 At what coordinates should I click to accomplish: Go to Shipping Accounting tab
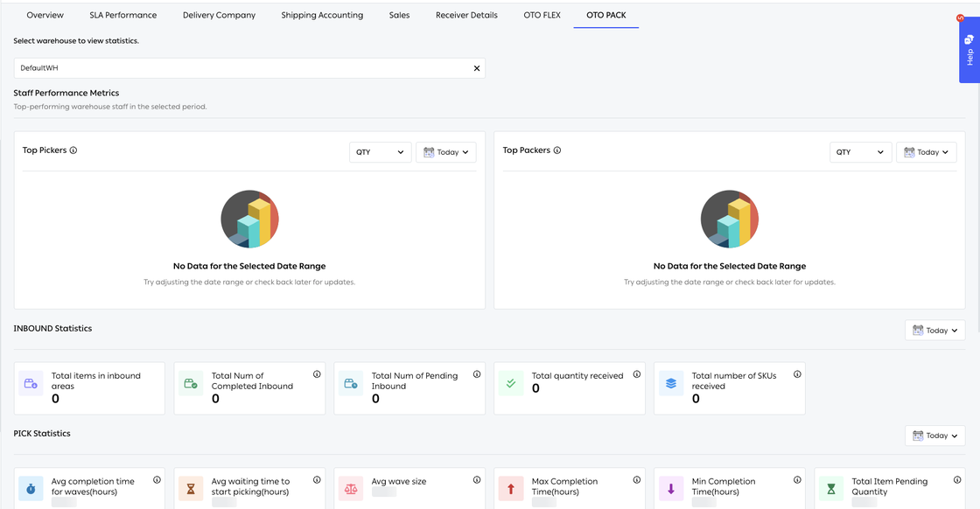(x=322, y=15)
